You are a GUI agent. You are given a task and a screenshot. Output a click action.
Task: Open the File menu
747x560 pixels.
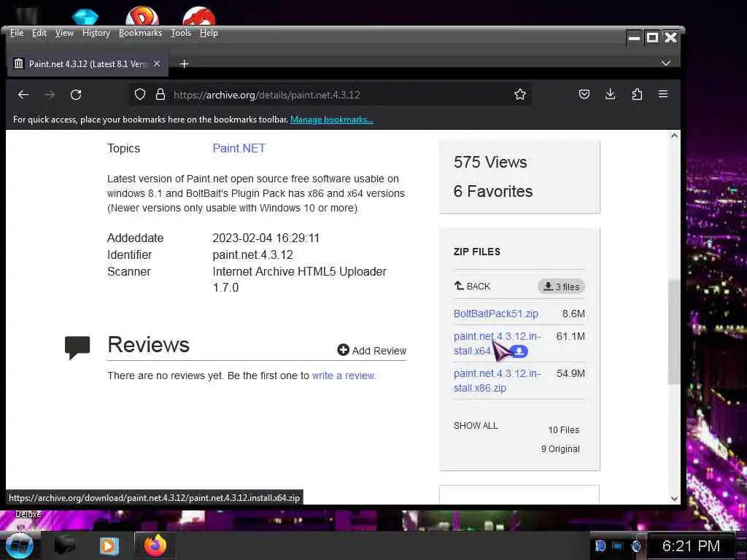coord(17,33)
